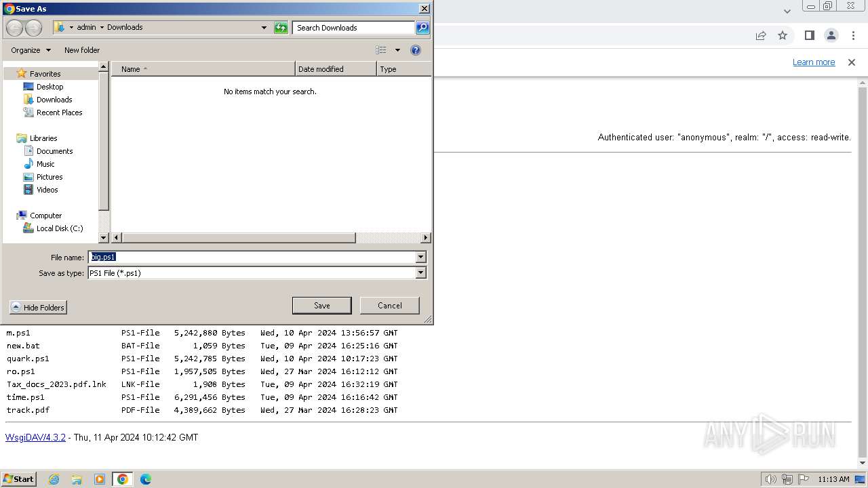The image size is (868, 488).
Task: Open Windows Explorer from the taskbar
Action: tap(77, 479)
